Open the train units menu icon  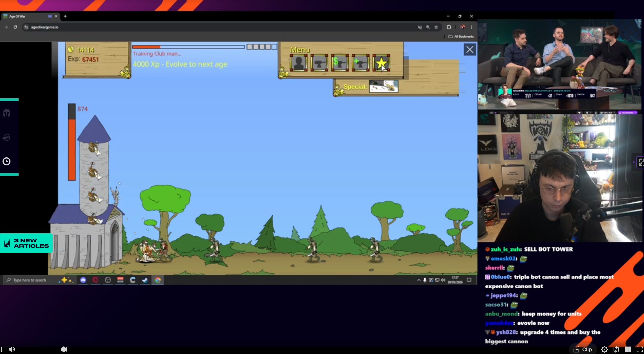(298, 63)
